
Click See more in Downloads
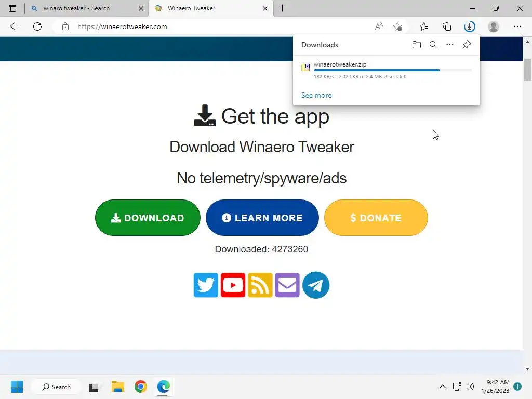coord(316,96)
